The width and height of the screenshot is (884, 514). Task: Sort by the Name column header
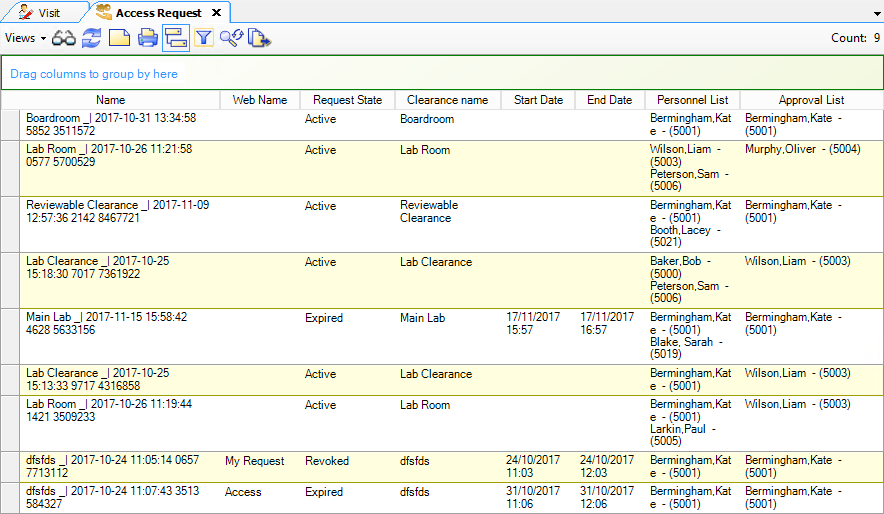point(110,100)
